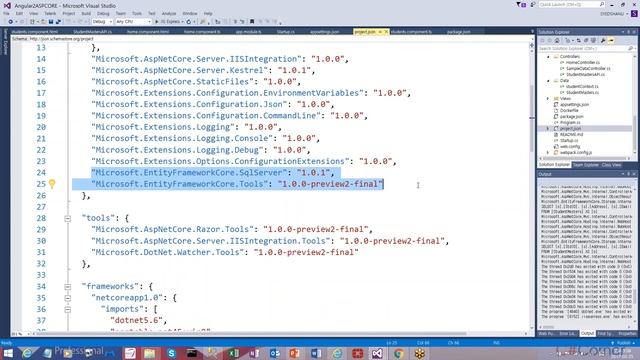Click the feedback icon beside Quick Launch
The height and width of the screenshot is (360, 640).
pos(532,5)
